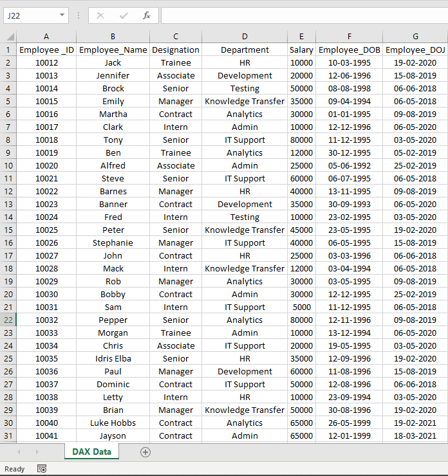Add a new sheet with plus icon
The height and width of the screenshot is (476, 448).
[x=145, y=452]
